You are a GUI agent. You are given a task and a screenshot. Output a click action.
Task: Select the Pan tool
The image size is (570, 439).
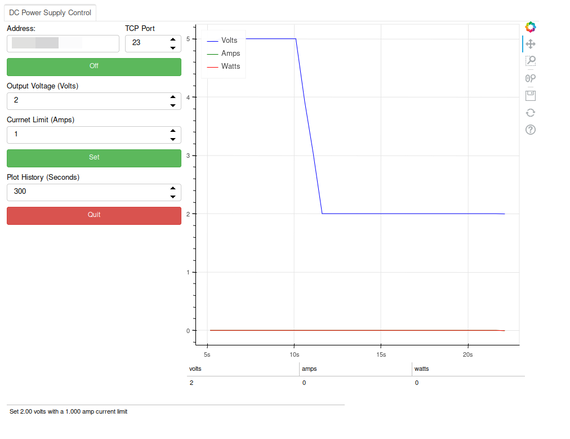pyautogui.click(x=530, y=44)
